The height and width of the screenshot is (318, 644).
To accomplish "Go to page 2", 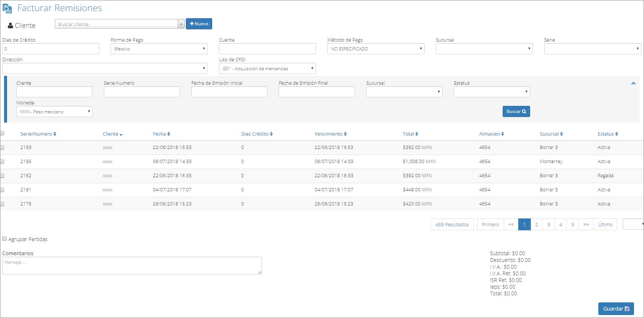I will click(537, 224).
